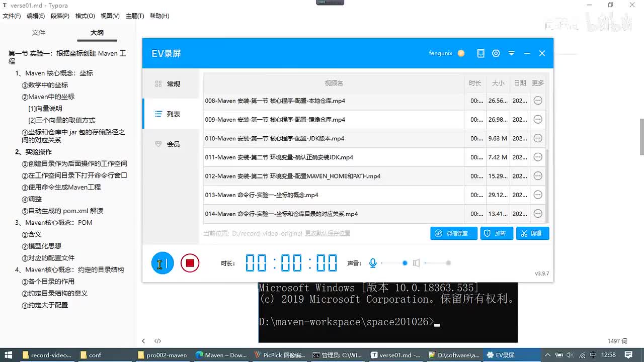Open Typora 段落(P) menu
644x362 pixels.
(60, 16)
